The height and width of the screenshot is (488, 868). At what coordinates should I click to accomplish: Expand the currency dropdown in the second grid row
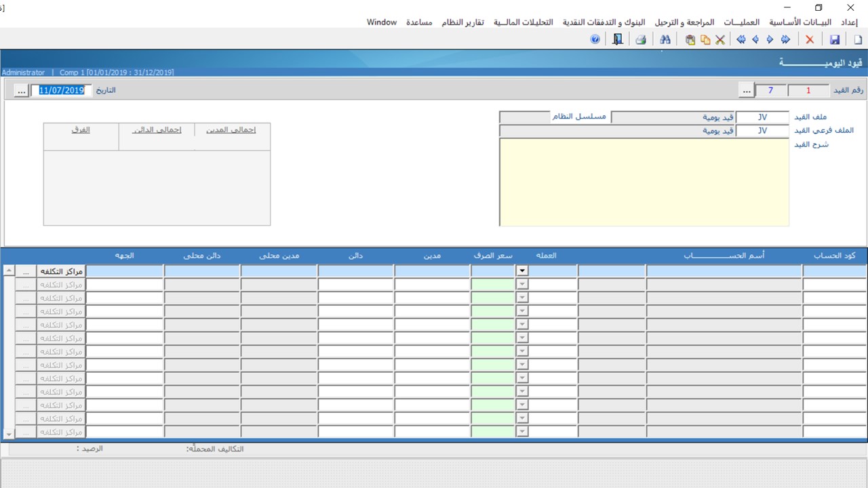521,285
